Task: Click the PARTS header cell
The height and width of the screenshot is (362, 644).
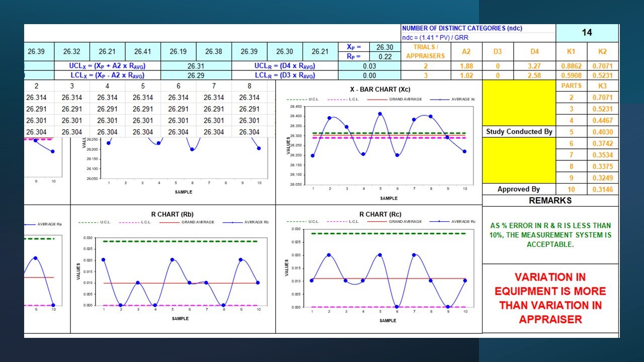Action: tap(571, 85)
